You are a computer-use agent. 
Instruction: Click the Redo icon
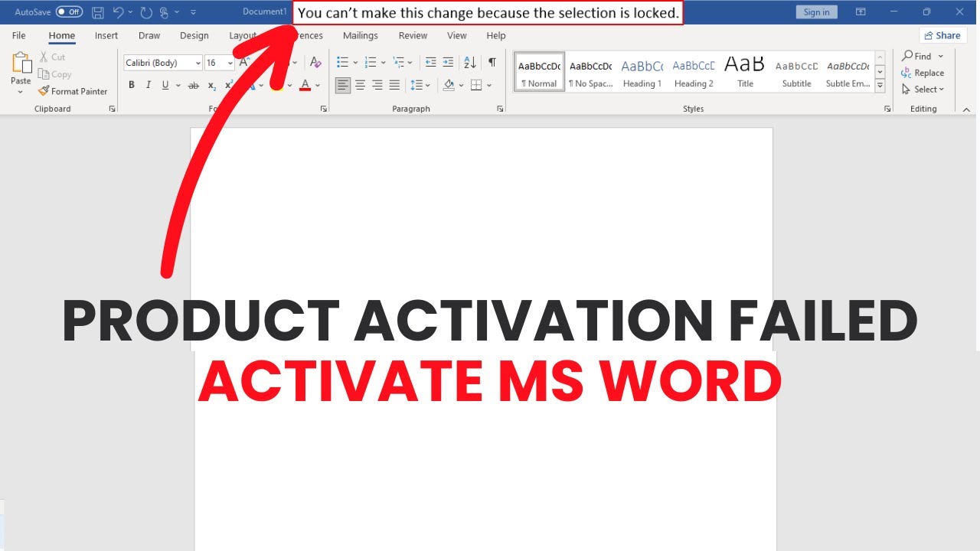point(146,12)
